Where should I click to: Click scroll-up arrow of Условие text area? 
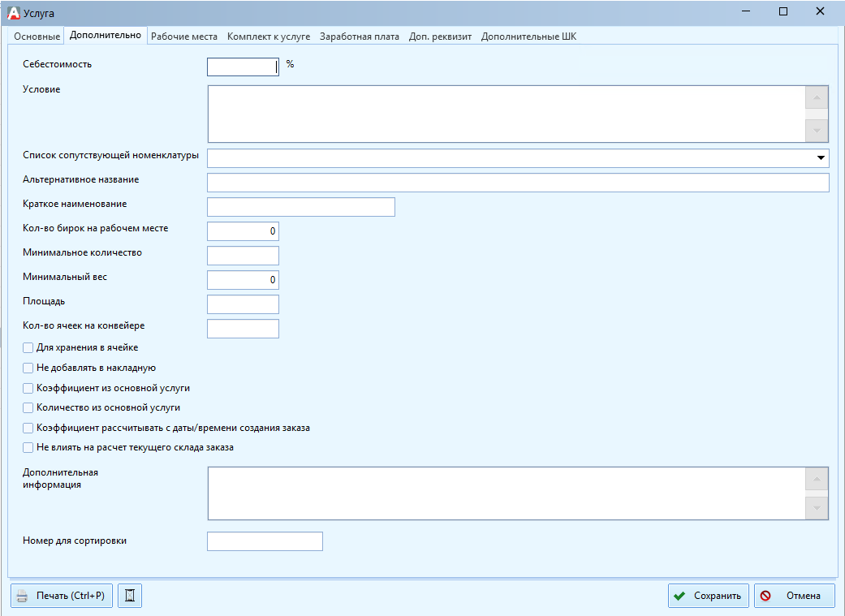tap(817, 97)
